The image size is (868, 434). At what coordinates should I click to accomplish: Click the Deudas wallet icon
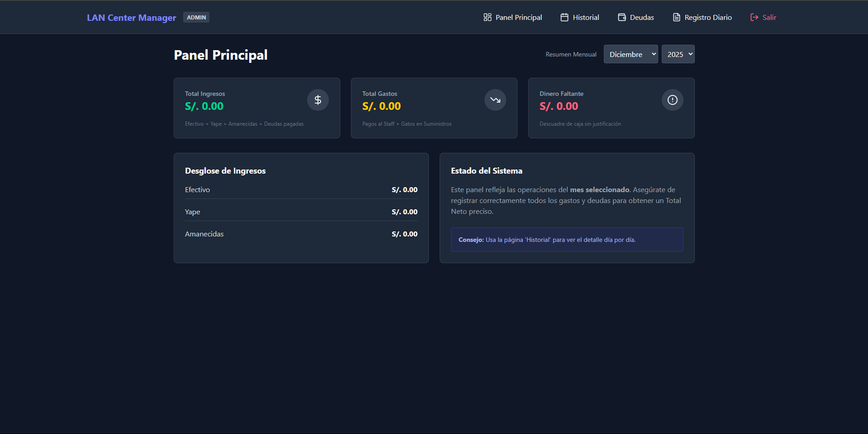622,17
